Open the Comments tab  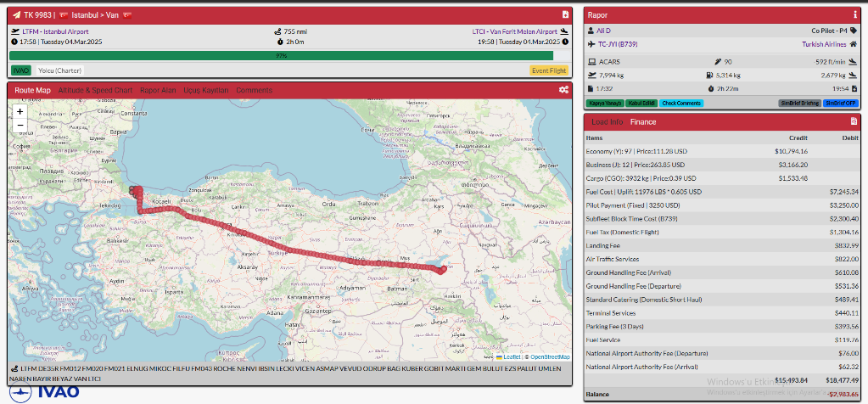tap(254, 90)
